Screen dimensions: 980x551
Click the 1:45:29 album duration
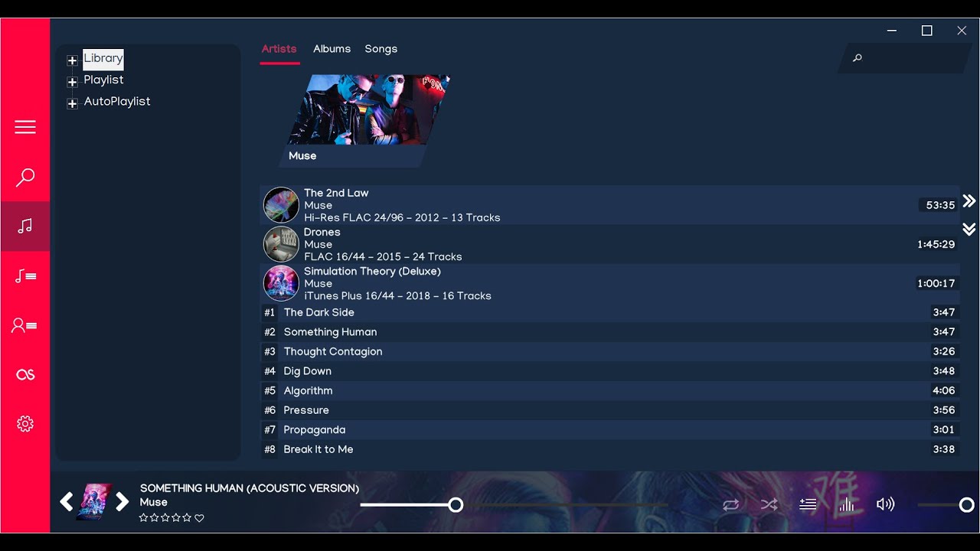click(936, 244)
